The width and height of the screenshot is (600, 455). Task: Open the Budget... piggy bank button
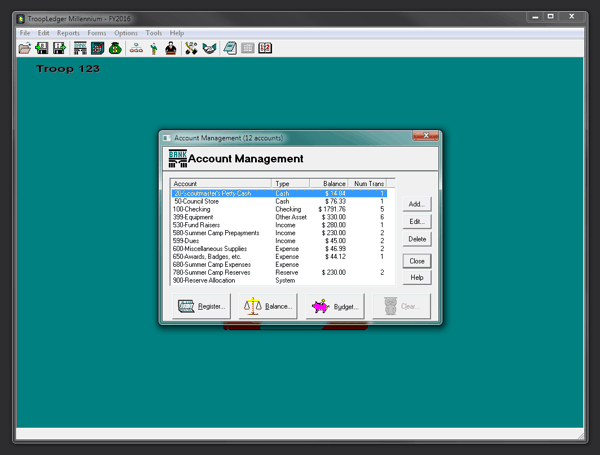[335, 306]
